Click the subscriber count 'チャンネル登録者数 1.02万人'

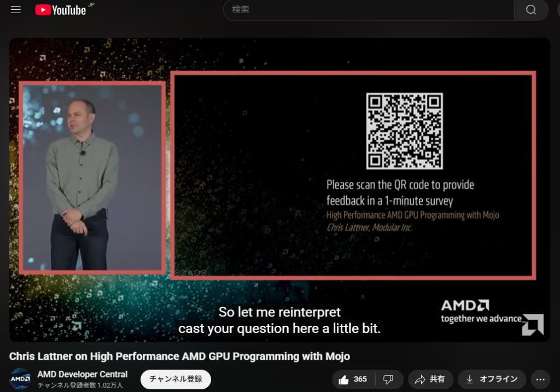point(80,385)
